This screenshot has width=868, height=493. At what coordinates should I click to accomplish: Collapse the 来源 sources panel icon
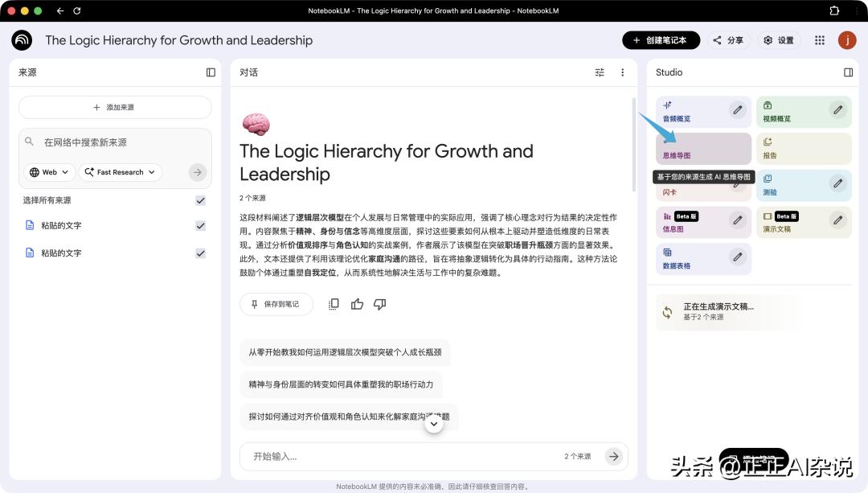click(211, 72)
